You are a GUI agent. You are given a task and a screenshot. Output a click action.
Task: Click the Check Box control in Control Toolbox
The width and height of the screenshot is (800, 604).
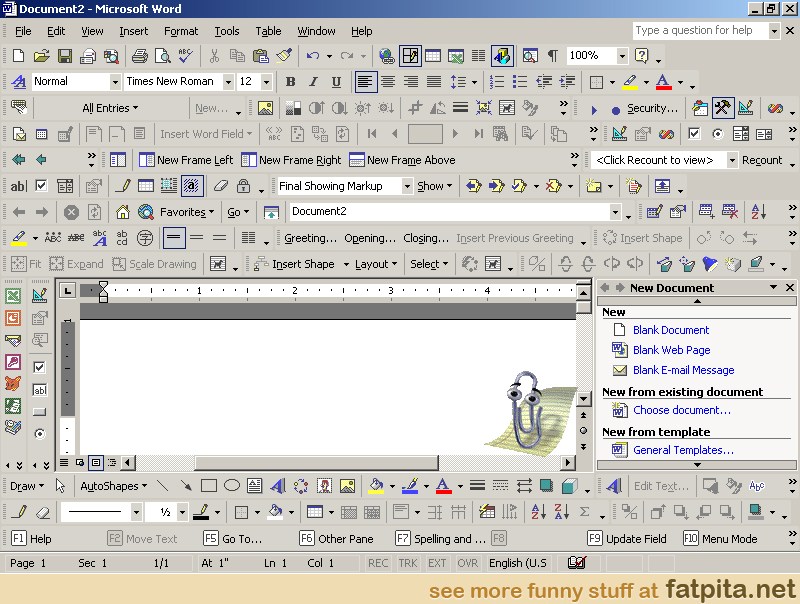[40, 368]
